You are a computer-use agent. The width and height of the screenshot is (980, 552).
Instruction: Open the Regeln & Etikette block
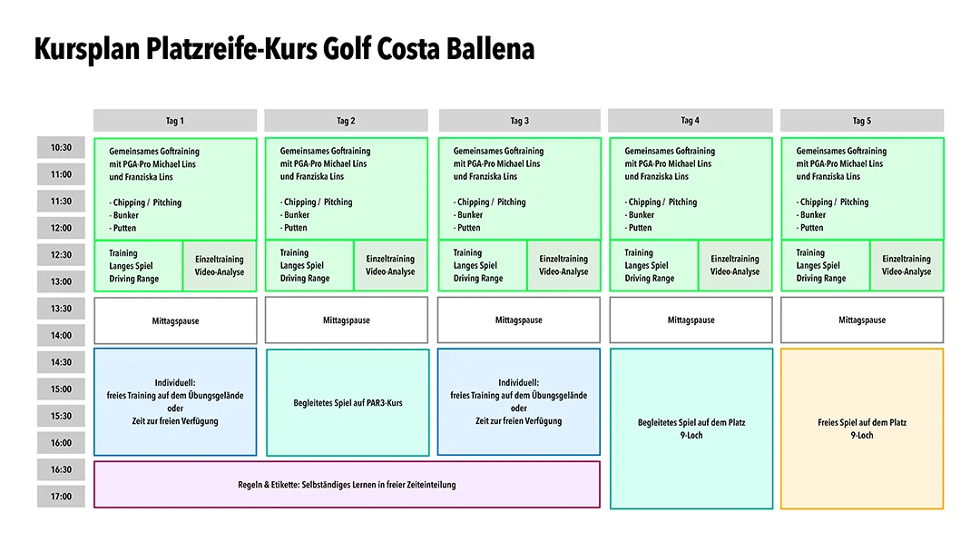347,485
